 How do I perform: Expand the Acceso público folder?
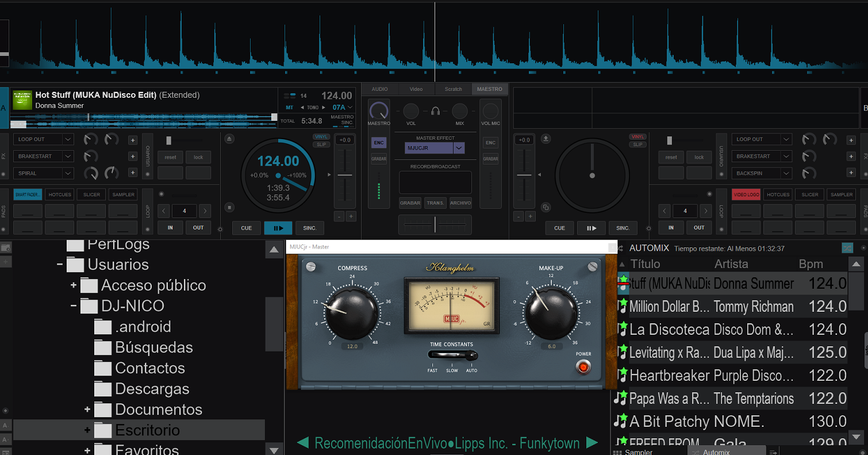[74, 285]
